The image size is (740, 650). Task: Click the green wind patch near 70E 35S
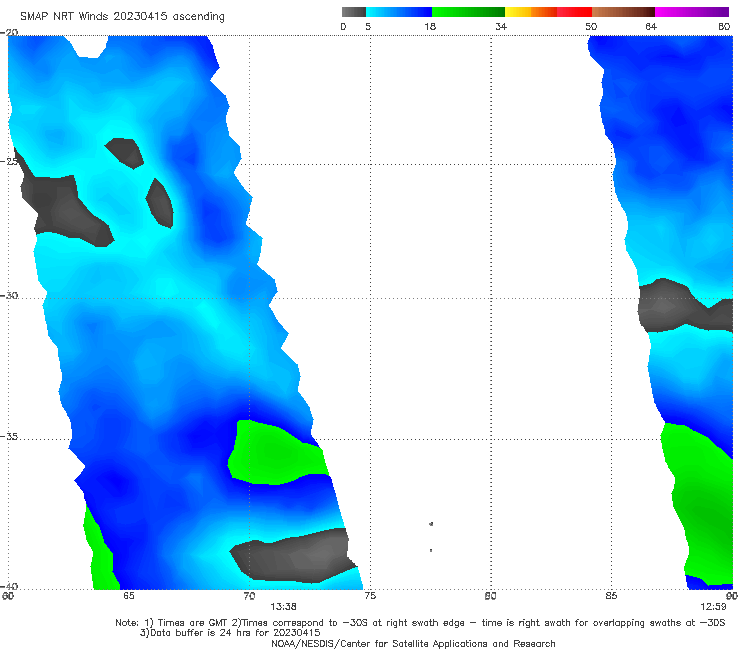[x=276, y=453]
